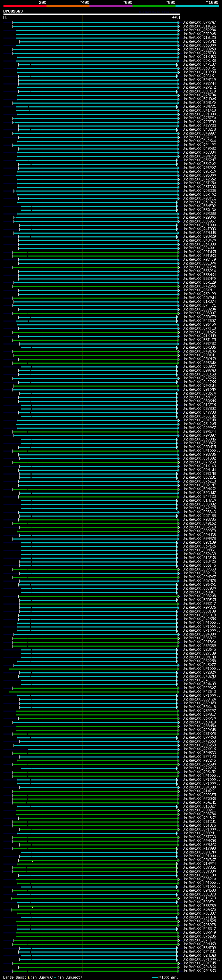Select the UniRef100_O49997 label

pos(199,133)
